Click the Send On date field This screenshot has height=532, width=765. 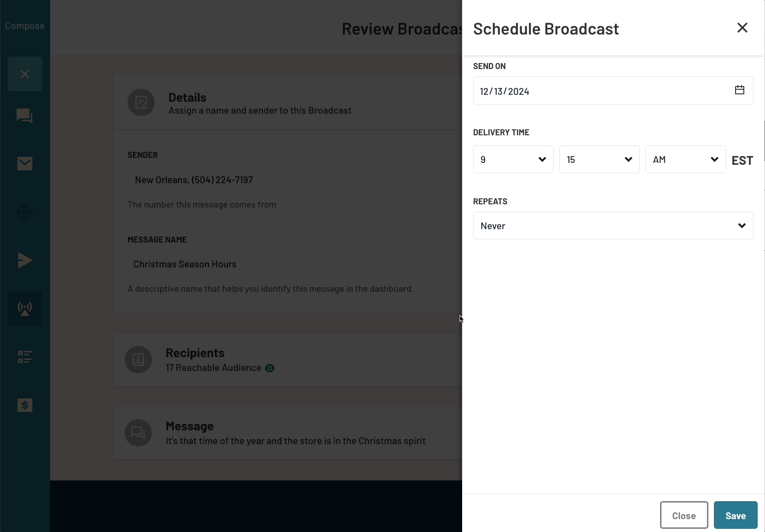tap(598, 91)
